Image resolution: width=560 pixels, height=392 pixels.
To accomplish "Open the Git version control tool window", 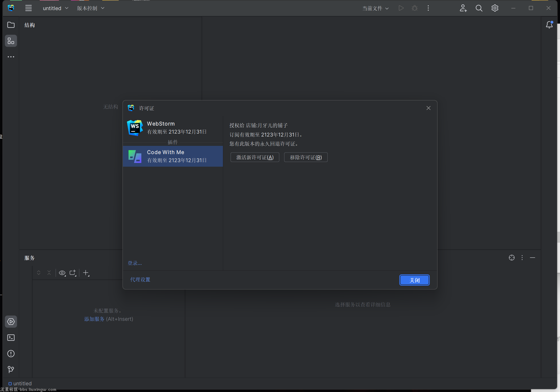I will [x=11, y=369].
